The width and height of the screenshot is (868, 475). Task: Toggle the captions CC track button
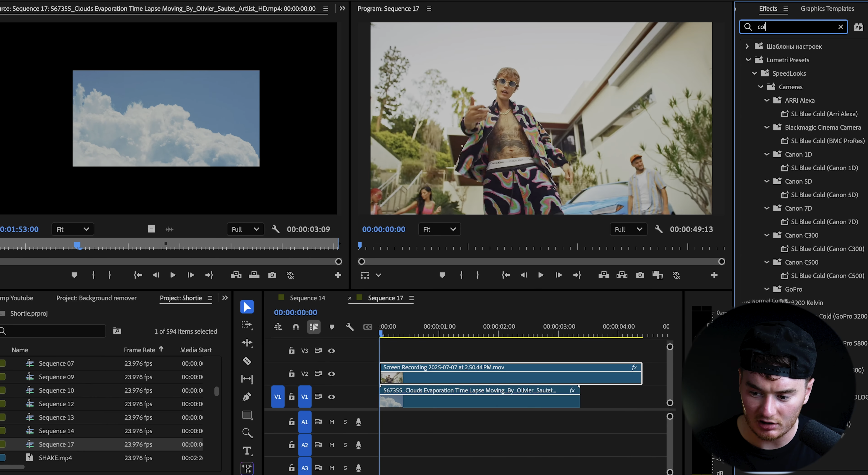(367, 327)
